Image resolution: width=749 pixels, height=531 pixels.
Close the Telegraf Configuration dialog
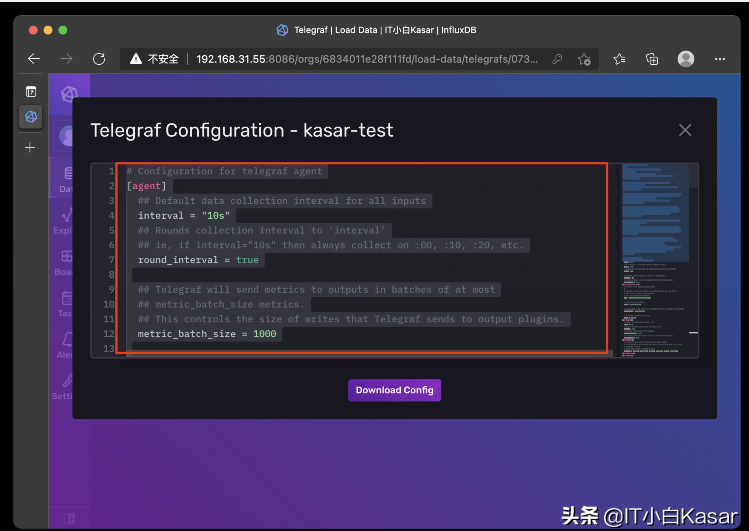685,130
